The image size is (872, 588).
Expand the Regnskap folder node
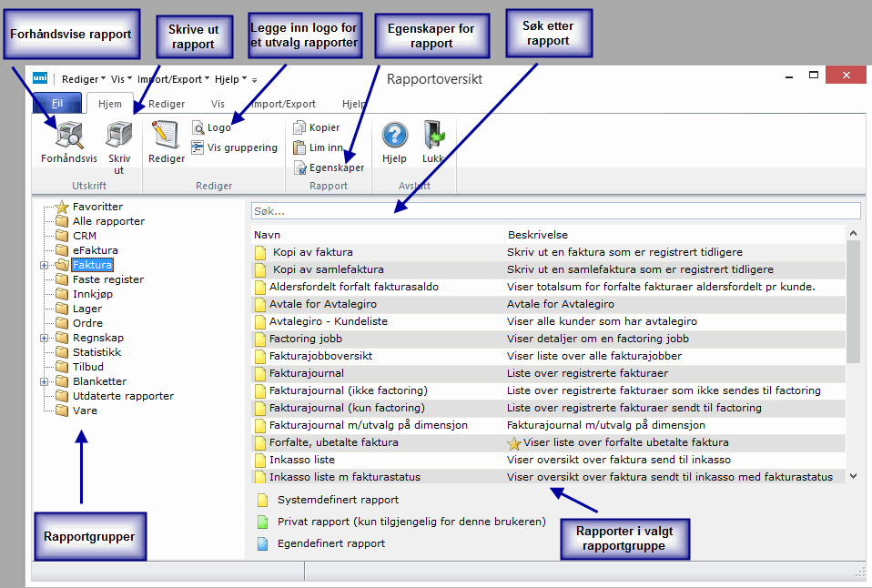44,339
